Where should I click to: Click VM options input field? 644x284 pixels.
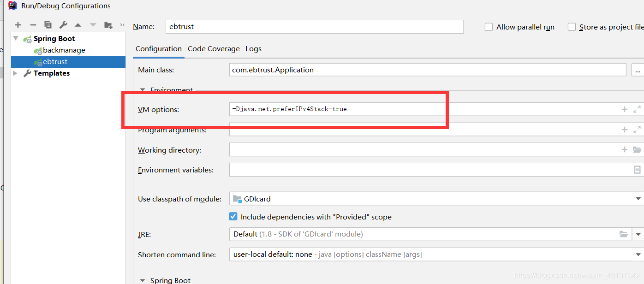point(436,109)
